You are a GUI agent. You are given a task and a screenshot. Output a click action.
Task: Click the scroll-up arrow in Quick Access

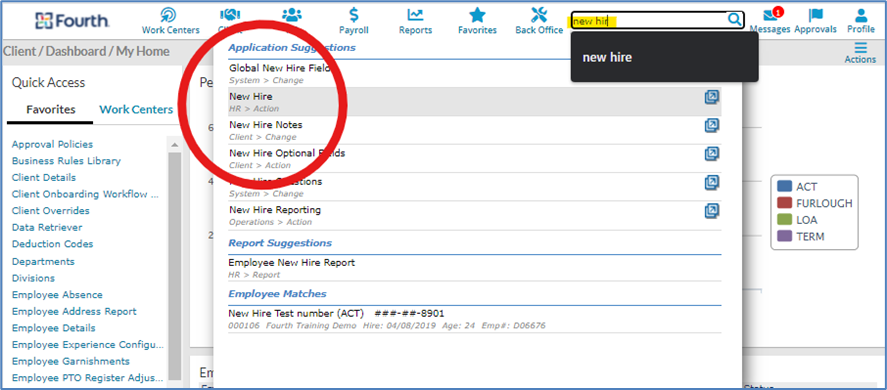(175, 144)
